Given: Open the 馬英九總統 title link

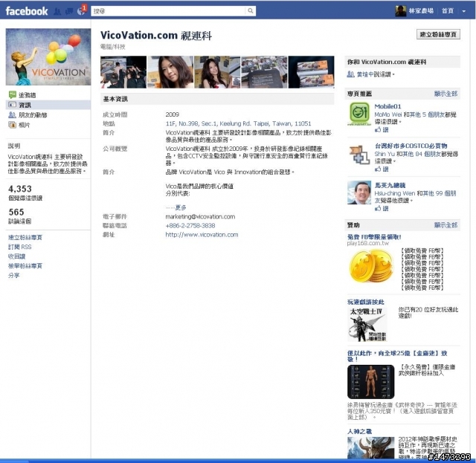Looking at the screenshot, I should pos(390,185).
